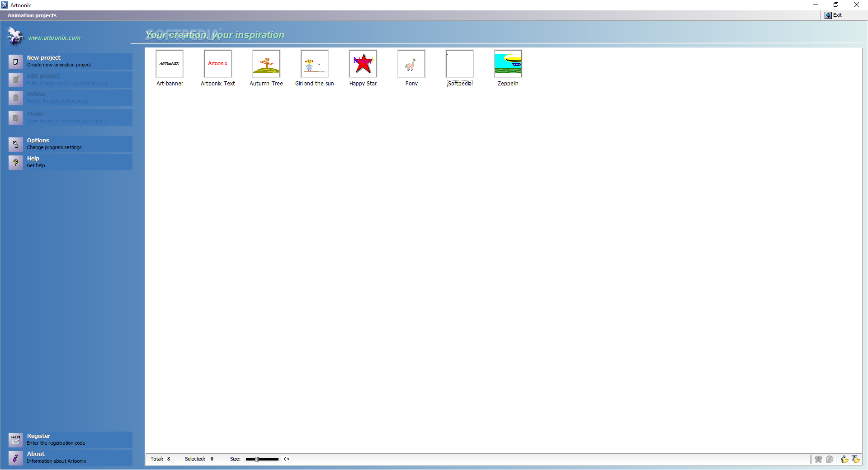Image resolution: width=868 pixels, height=470 pixels.
Task: Click the 'Girl and the sun' label
Action: [315, 84]
